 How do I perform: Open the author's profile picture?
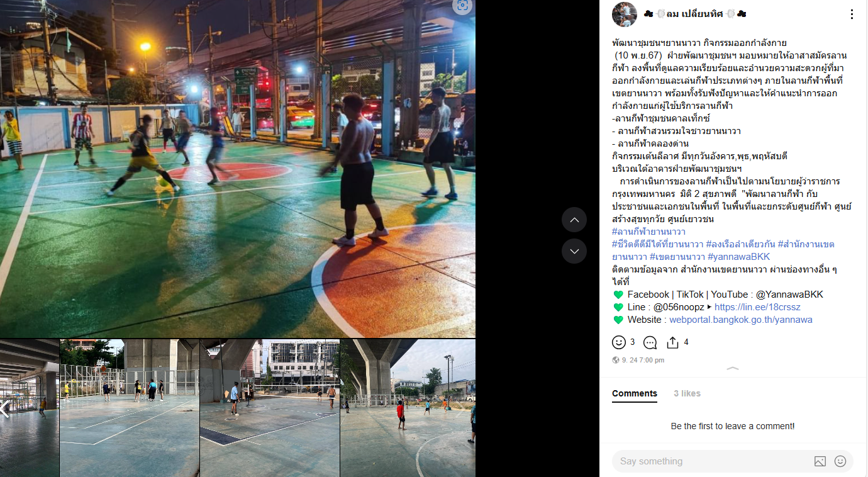click(625, 14)
